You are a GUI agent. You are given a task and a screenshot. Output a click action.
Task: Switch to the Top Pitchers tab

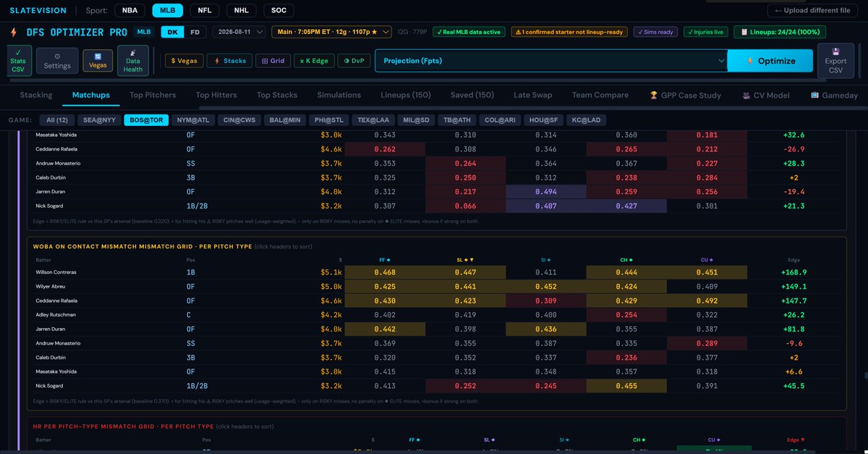(x=153, y=95)
